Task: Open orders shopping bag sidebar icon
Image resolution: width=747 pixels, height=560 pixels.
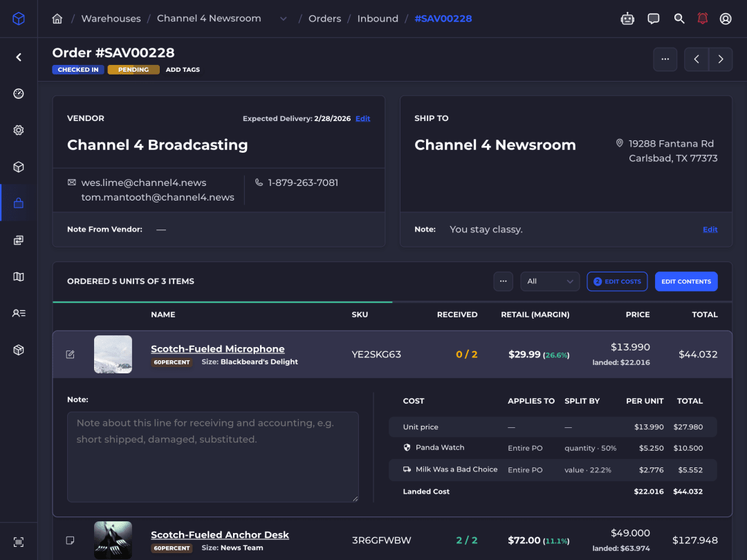Action: 19,203
